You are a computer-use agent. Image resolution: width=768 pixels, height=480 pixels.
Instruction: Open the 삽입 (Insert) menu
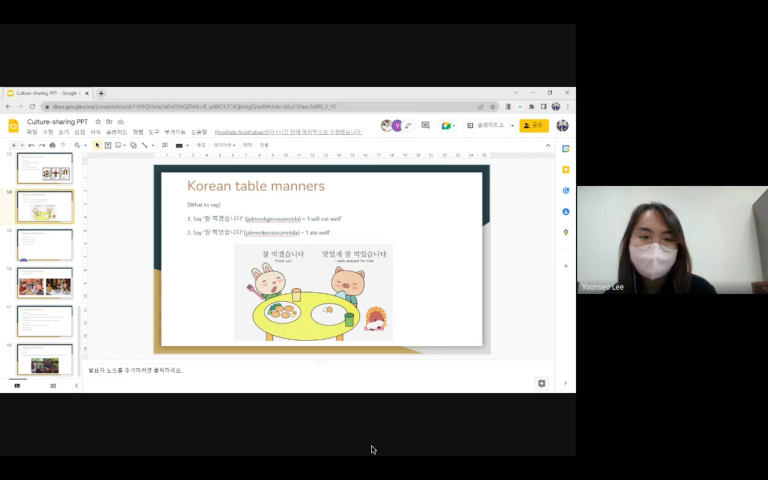79,132
